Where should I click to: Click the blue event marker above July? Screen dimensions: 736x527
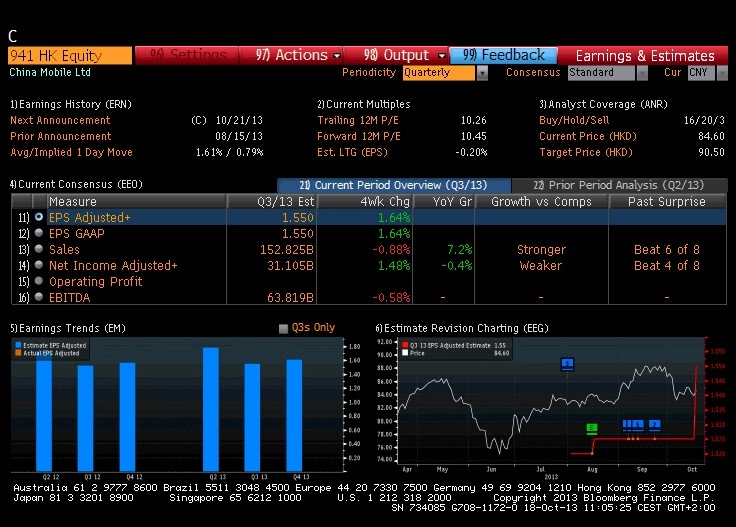point(567,363)
